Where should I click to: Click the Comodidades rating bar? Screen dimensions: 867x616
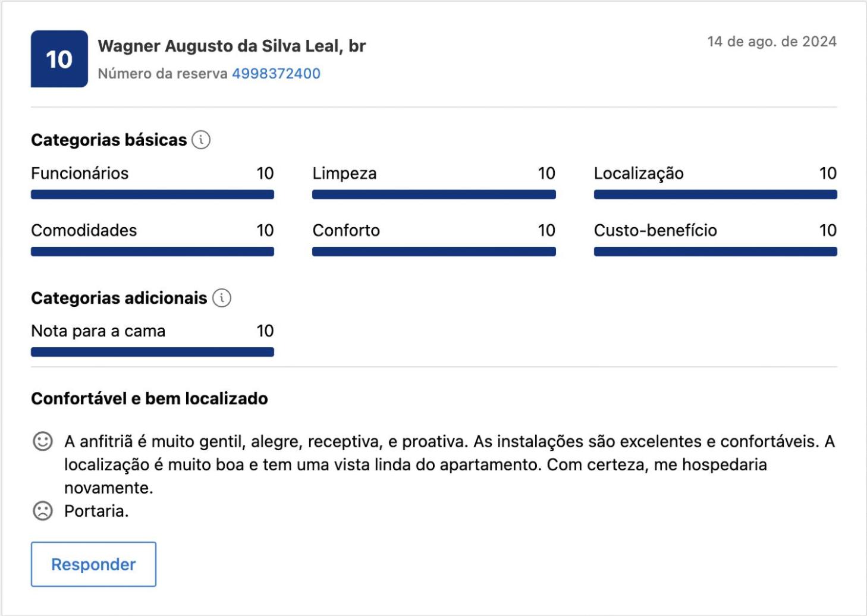click(x=152, y=252)
